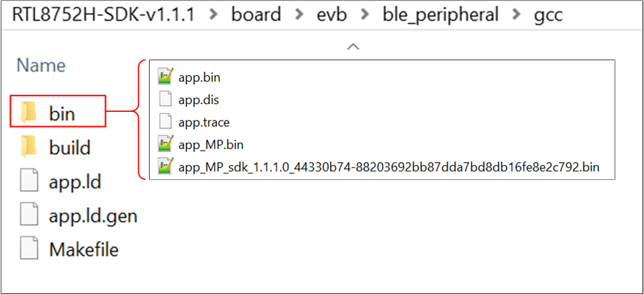Expand chevron after board breadcrumb
Screen dimensions: 644x294
click(300, 16)
